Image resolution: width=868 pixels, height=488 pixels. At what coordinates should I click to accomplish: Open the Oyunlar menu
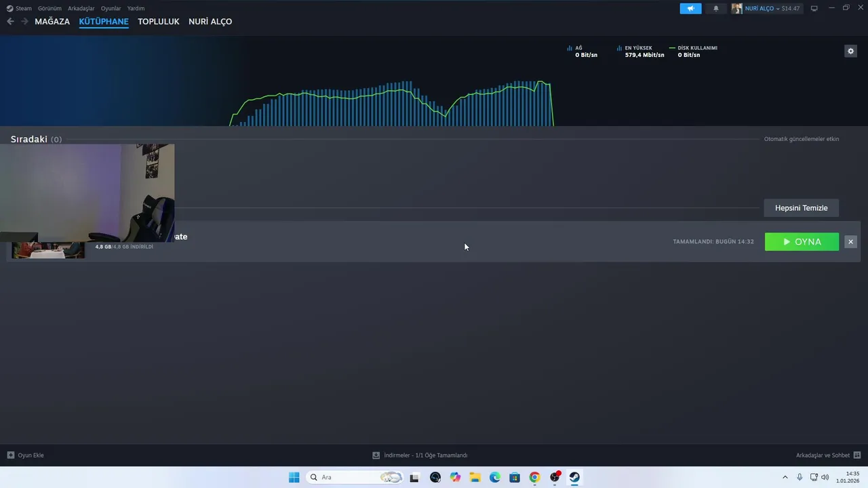[x=111, y=8]
